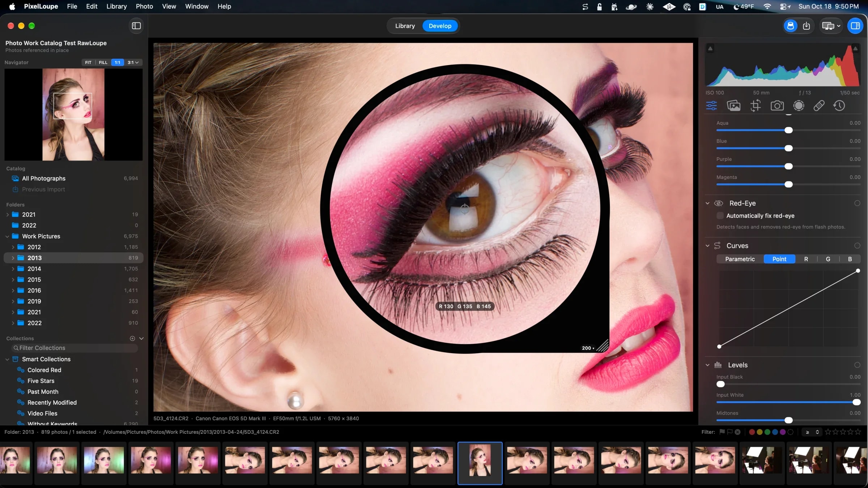Open the rating comparison operator dropdown

click(x=812, y=432)
